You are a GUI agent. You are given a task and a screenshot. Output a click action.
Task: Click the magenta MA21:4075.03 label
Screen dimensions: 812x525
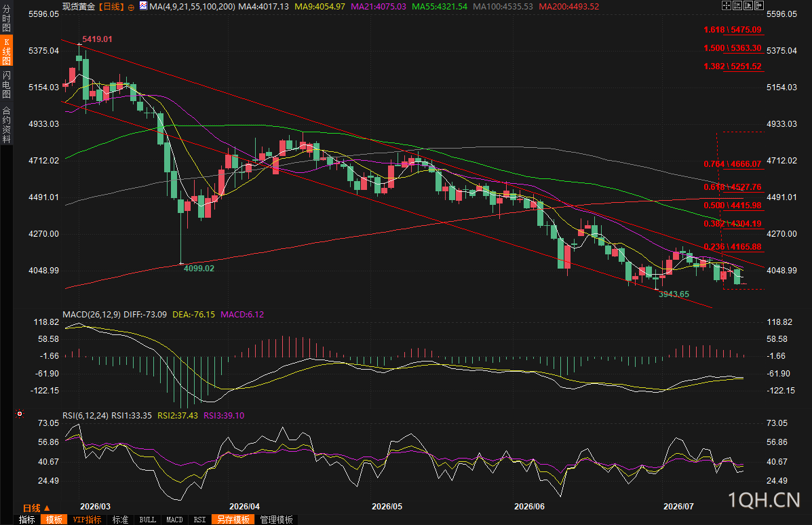379,7
